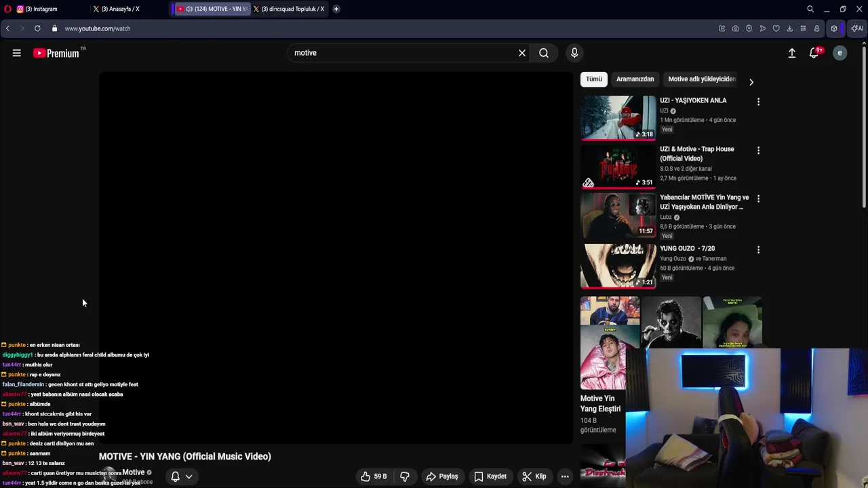Go back with the browser back arrow
This screenshot has height=488, width=868.
click(7, 28)
